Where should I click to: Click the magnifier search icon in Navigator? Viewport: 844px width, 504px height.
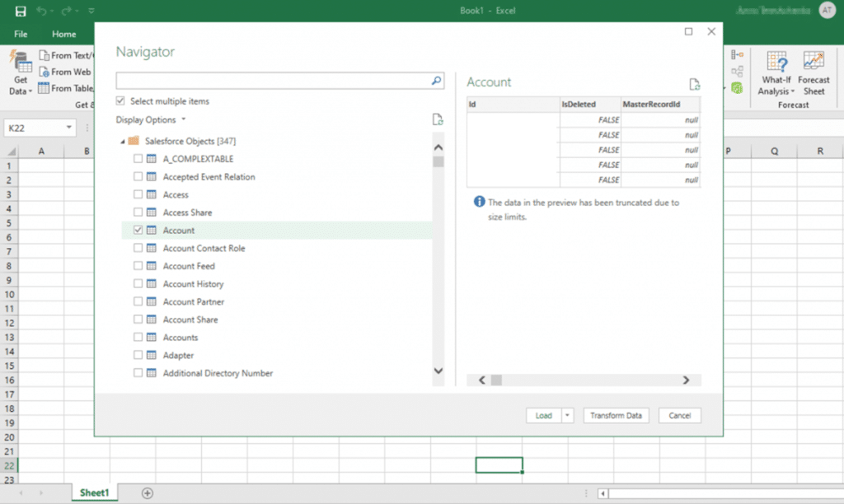pyautogui.click(x=437, y=81)
